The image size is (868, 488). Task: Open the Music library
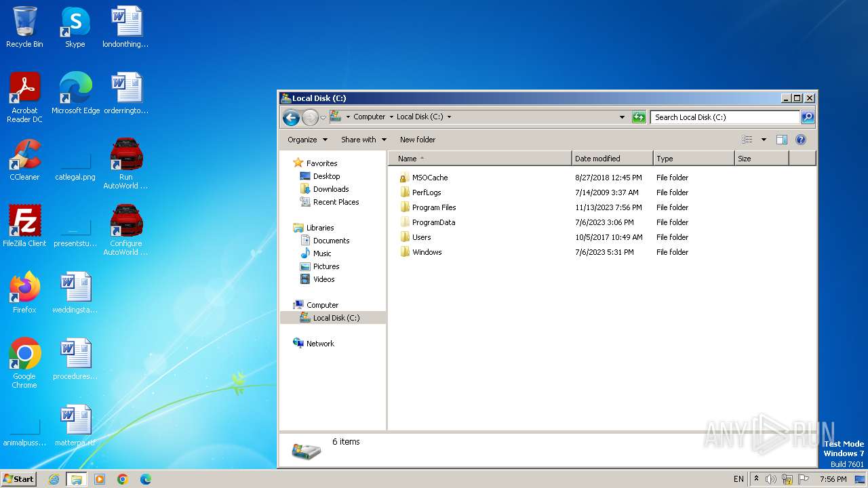click(322, 253)
